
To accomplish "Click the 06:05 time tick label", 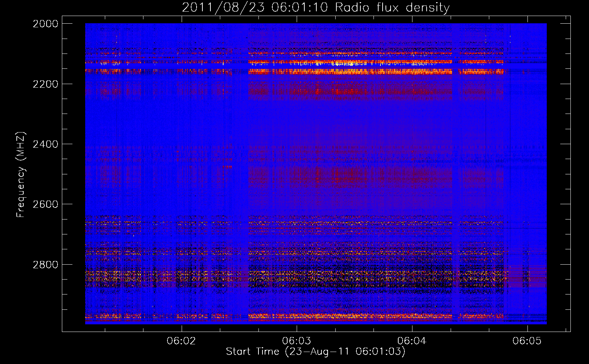I will pyautogui.click(x=527, y=341).
